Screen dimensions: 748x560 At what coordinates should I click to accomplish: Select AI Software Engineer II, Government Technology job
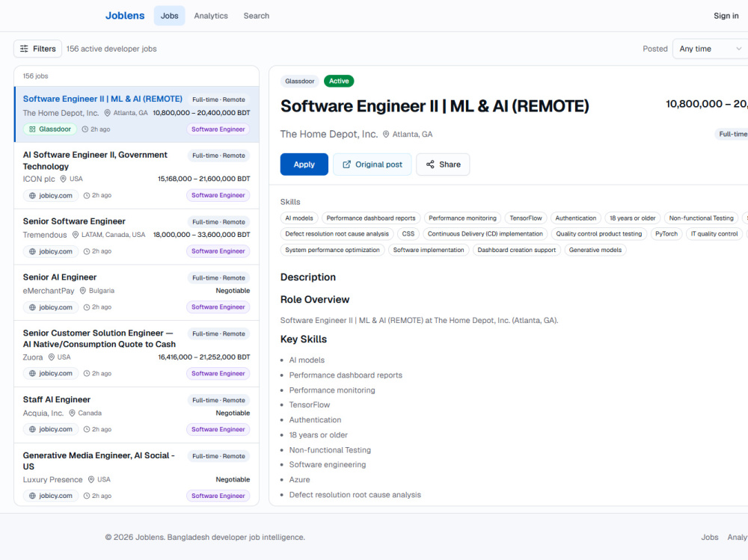(136, 176)
